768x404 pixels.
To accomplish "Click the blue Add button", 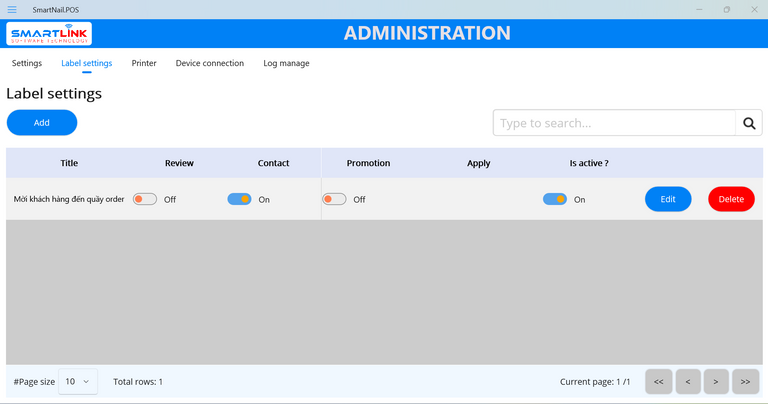I will [x=42, y=122].
